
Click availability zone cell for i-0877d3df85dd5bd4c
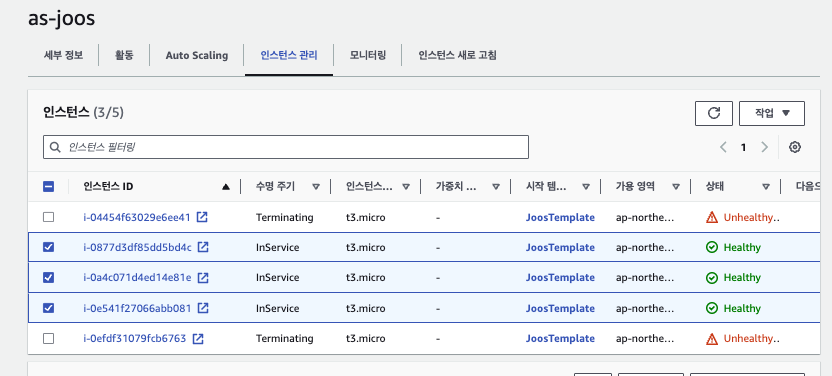645,247
